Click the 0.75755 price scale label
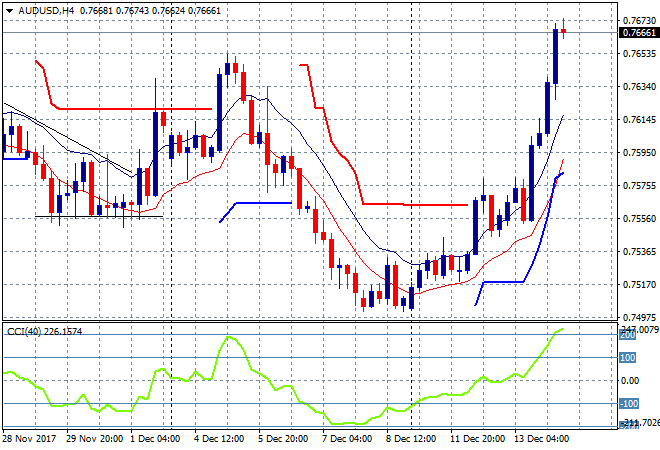Viewport: 660px width, 450px height. coord(639,186)
